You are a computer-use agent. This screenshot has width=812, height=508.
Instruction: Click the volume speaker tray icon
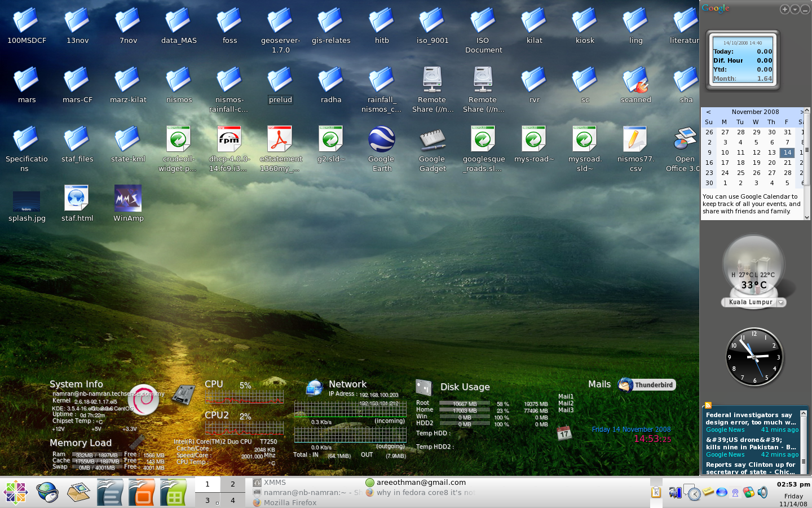click(763, 492)
